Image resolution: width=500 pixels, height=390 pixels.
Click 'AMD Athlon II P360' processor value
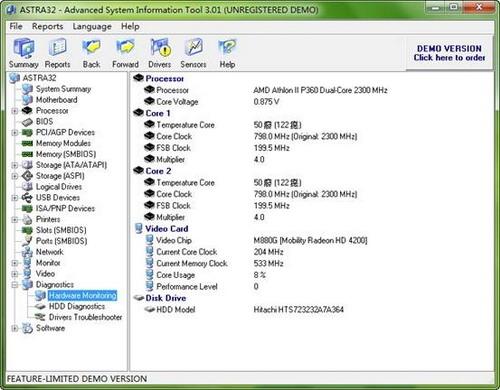click(320, 90)
